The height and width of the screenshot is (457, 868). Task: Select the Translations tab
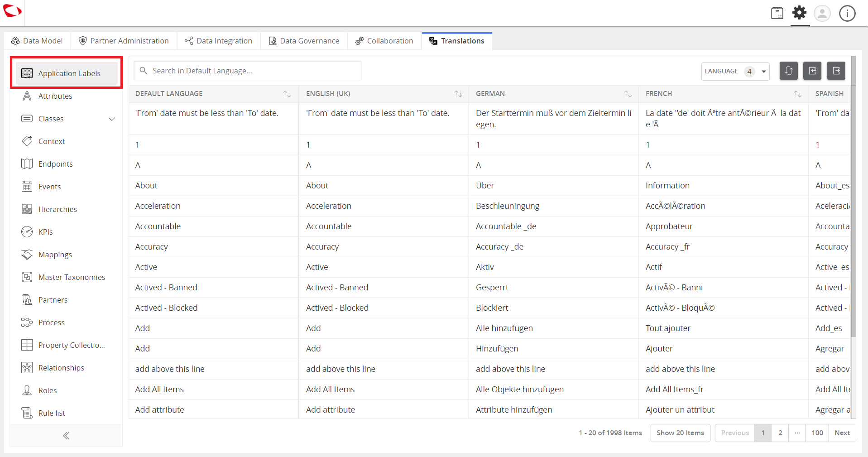(457, 41)
